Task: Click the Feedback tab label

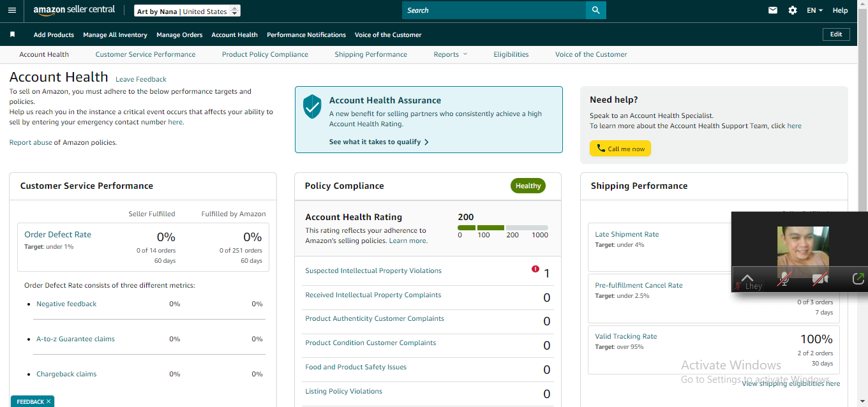Action: tap(30, 401)
